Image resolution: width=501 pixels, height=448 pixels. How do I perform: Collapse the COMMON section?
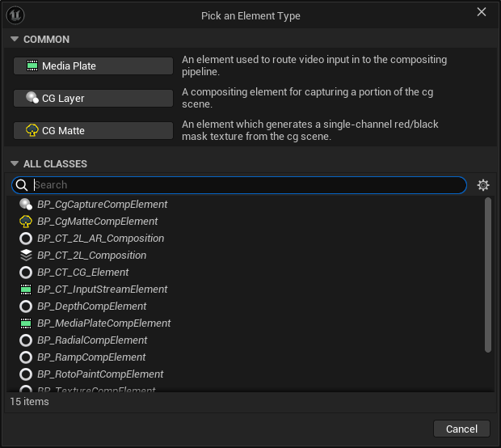15,40
